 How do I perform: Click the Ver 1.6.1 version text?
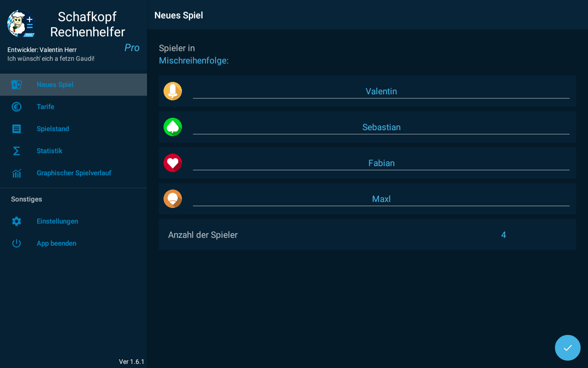tap(131, 362)
